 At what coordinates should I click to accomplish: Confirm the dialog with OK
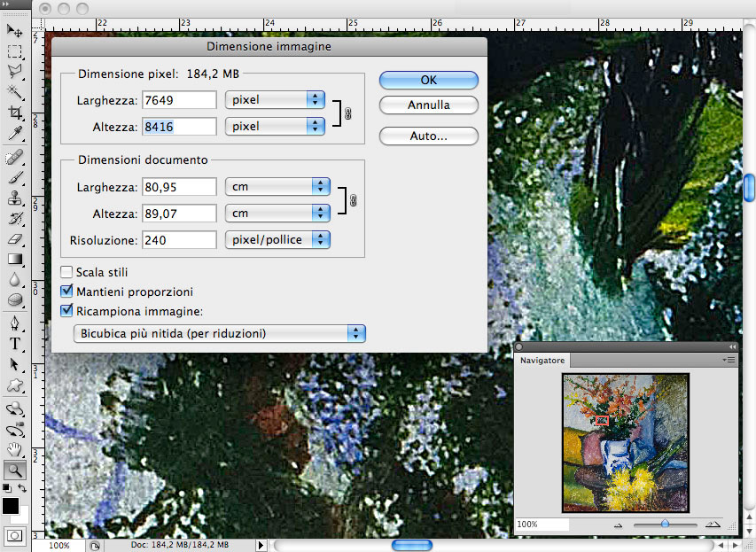point(429,80)
